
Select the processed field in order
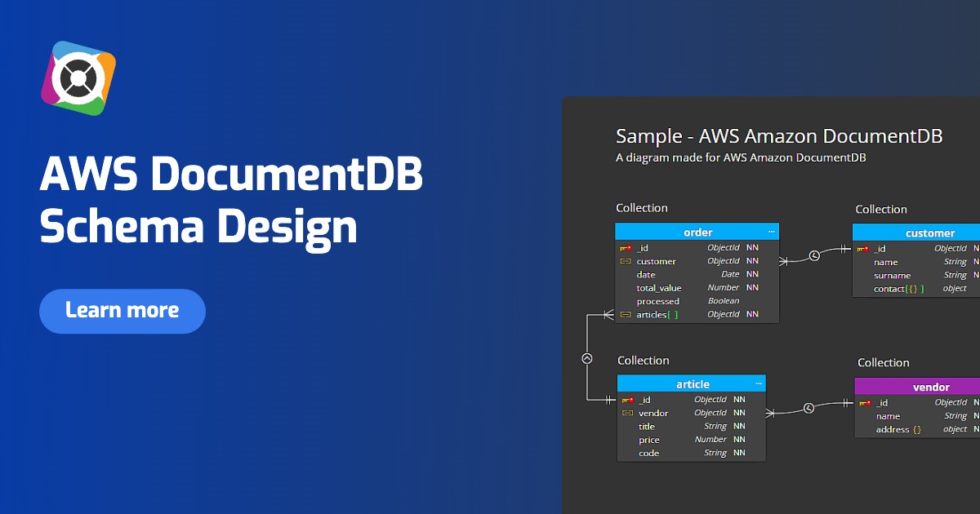[x=658, y=301]
